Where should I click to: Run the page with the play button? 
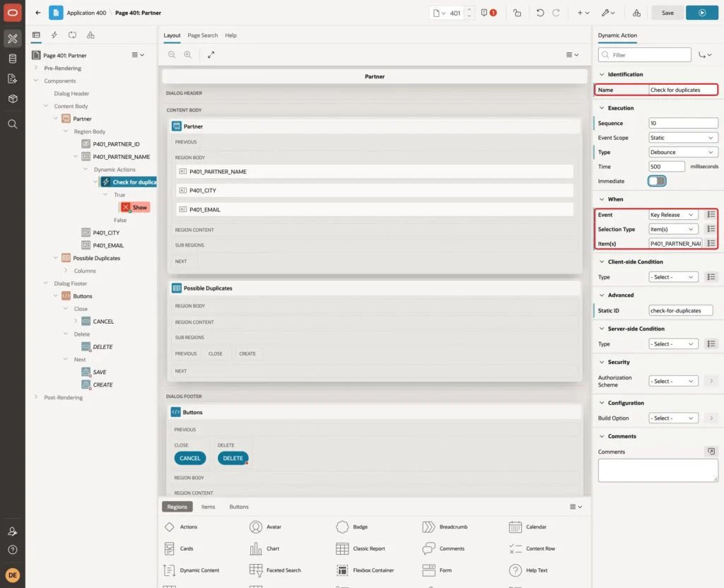click(x=702, y=13)
